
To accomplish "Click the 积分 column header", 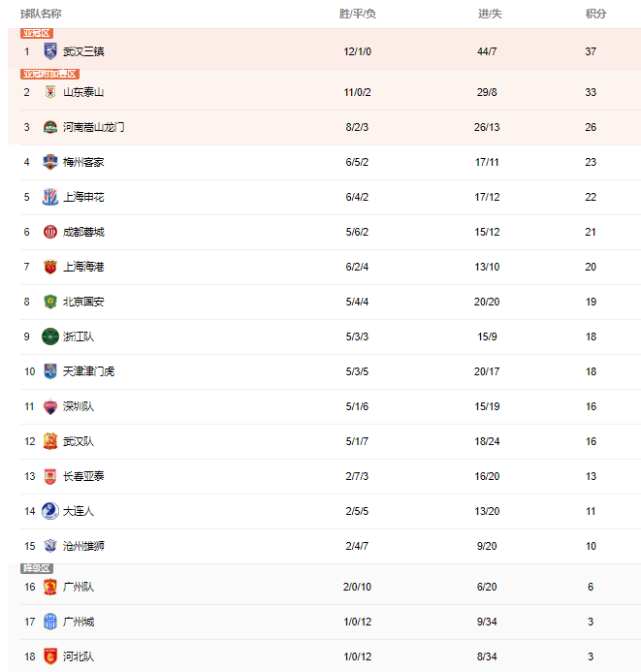I will pos(596,14).
